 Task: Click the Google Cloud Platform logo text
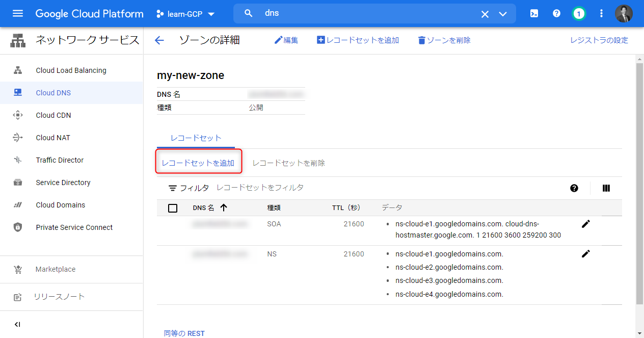click(x=89, y=14)
